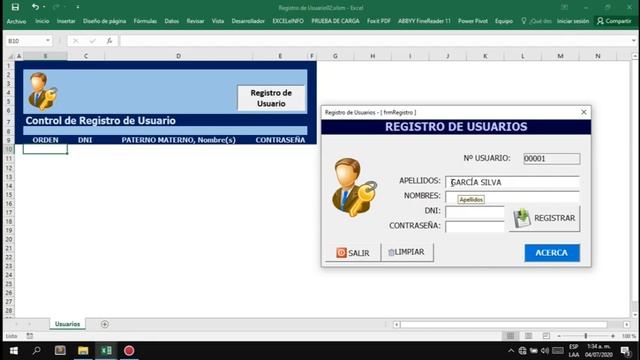Click the ¿Qué desea lightbulb search box
640x360 pixels.
[x=536, y=21]
